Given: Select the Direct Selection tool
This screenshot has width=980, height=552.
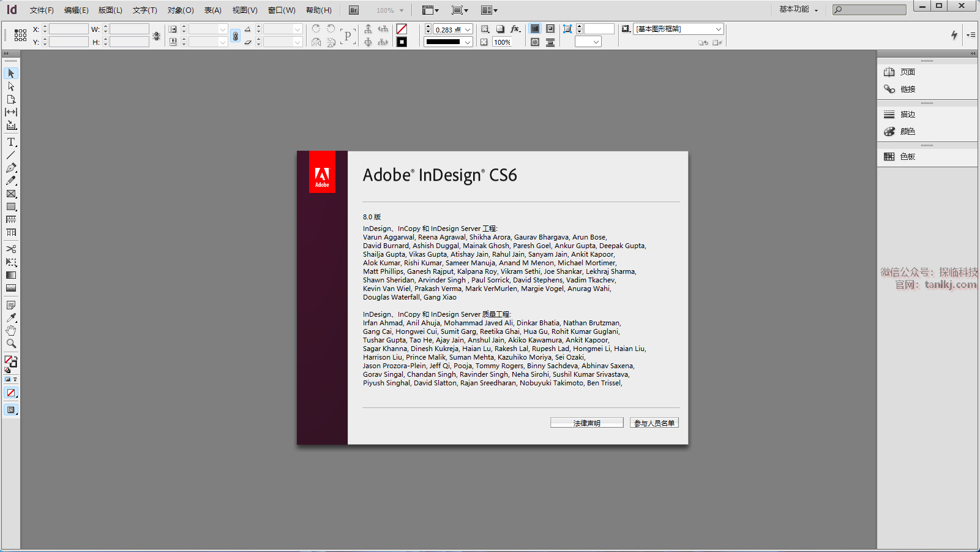Looking at the screenshot, I should click(11, 86).
